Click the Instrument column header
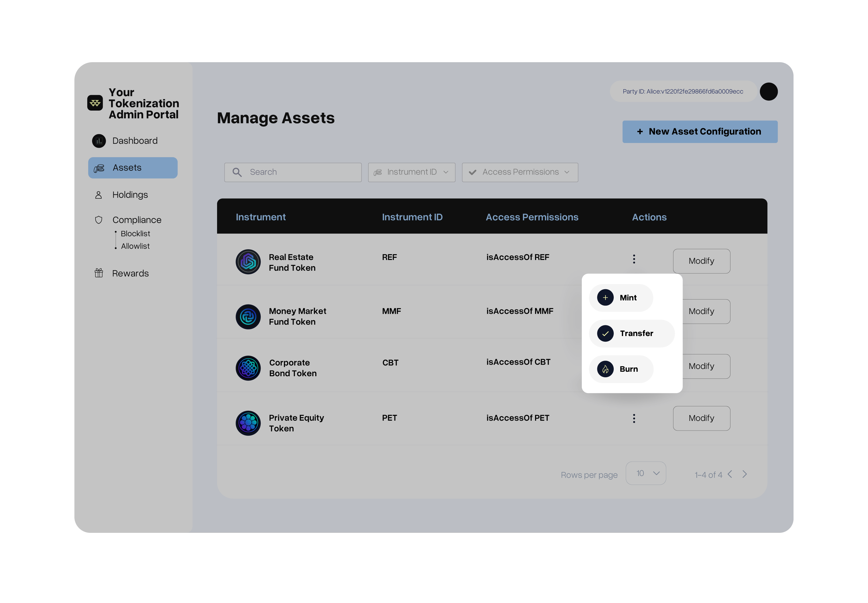The image size is (868, 603). [260, 217]
